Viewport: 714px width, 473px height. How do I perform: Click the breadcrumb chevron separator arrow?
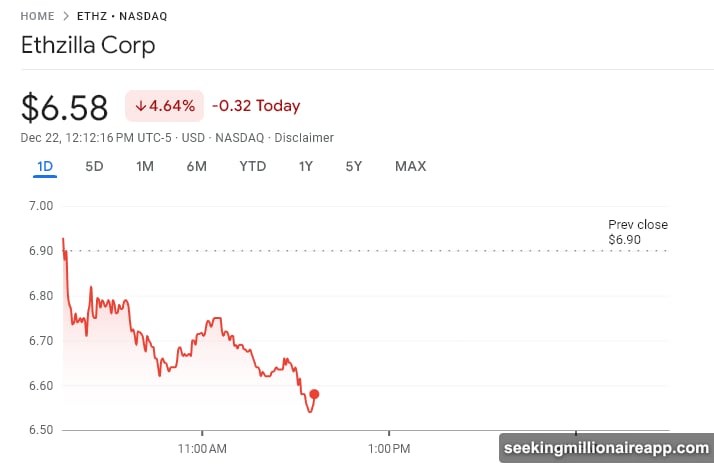pos(66,16)
